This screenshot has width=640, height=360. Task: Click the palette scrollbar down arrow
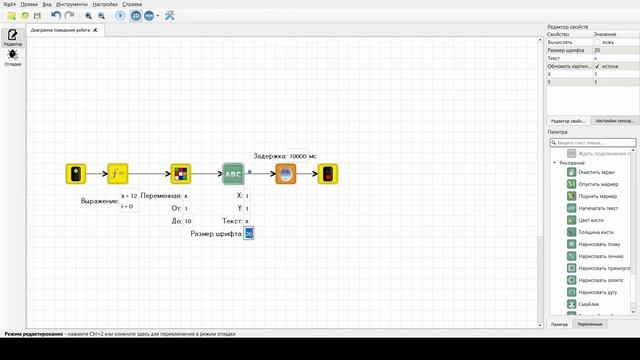[633, 312]
